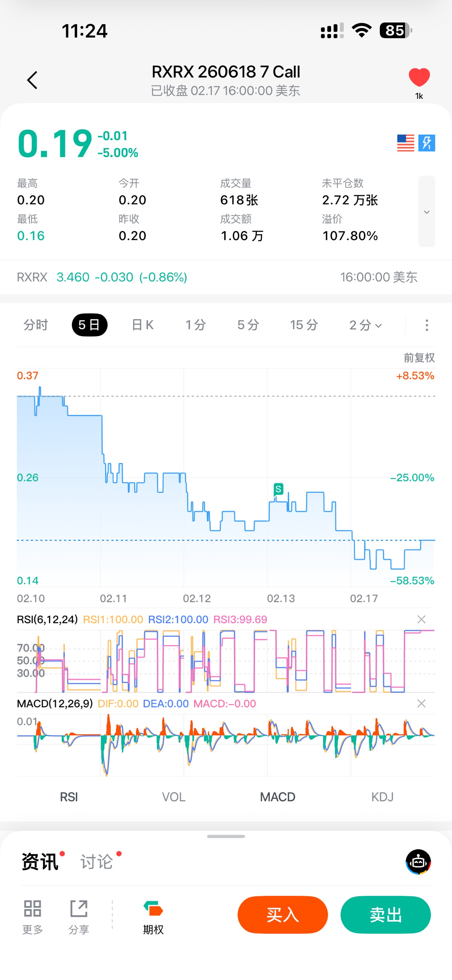Toggle the KDJ indicator

coord(382,797)
